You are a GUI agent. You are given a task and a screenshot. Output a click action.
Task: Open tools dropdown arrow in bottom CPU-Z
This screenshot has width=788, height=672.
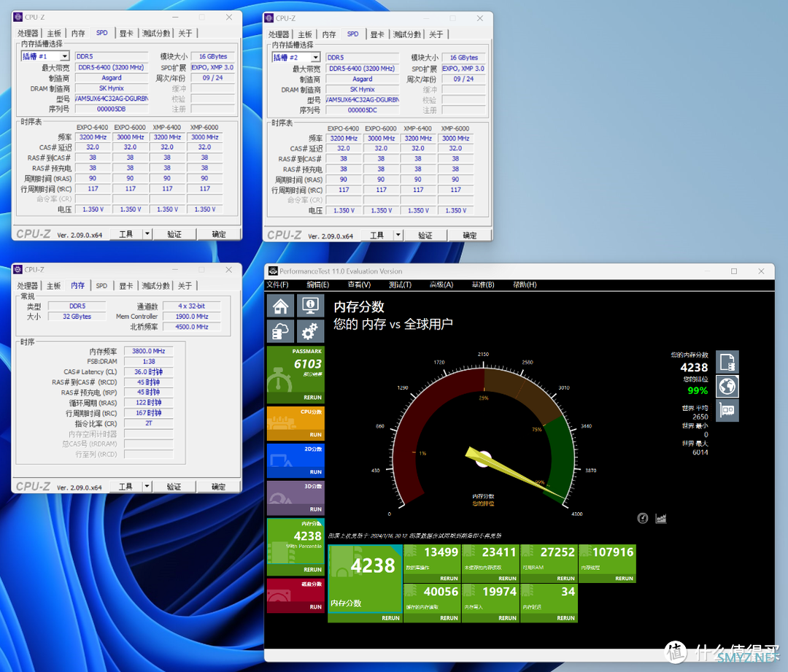pos(147,486)
